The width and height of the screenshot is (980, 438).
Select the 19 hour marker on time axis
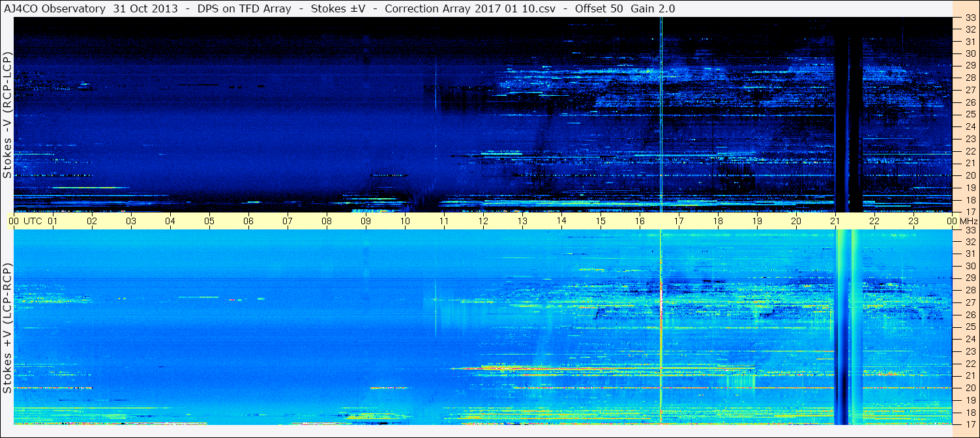tap(757, 221)
